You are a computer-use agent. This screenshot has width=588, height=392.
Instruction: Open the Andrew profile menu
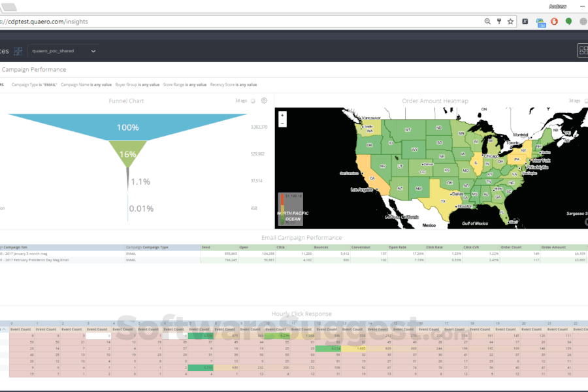click(x=559, y=6)
